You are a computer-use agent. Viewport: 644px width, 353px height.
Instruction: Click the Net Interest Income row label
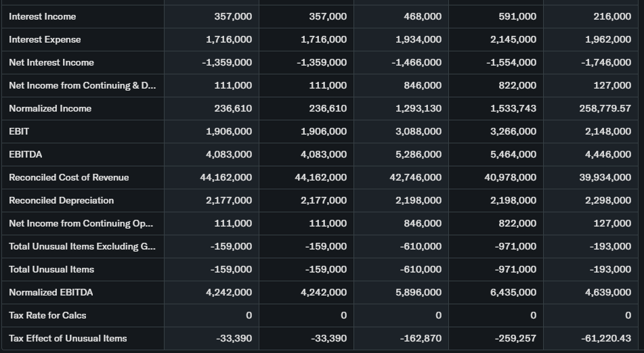coord(51,62)
